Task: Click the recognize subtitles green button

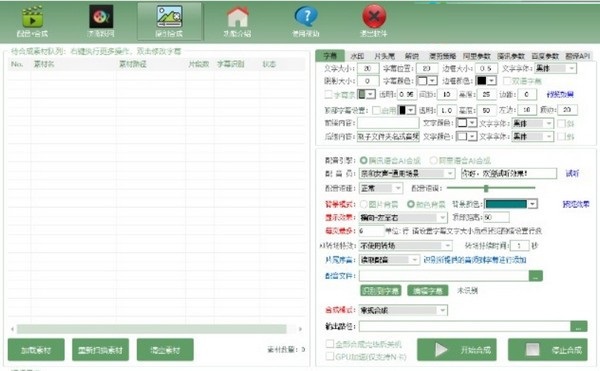Action: click(x=380, y=291)
